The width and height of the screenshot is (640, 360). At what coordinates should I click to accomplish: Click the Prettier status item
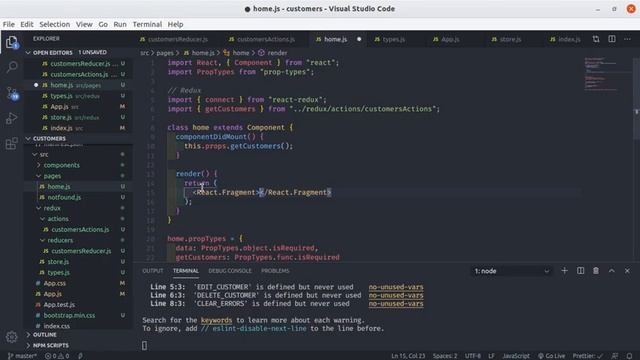point(588,356)
